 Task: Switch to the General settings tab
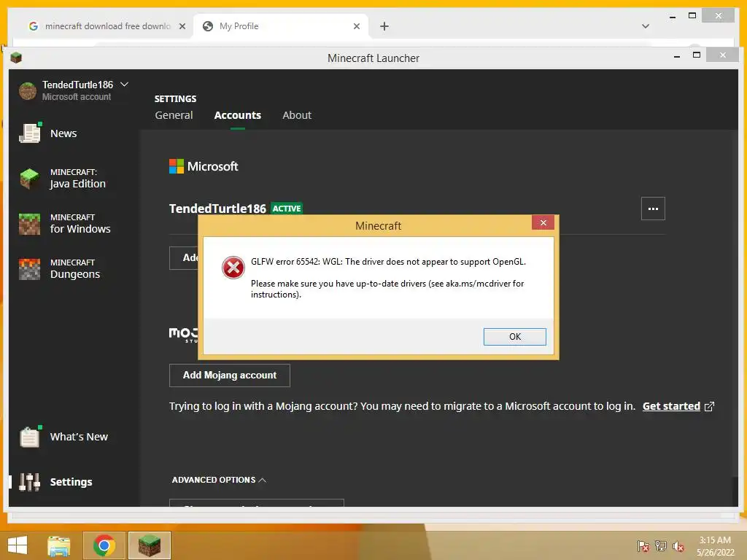coord(174,115)
